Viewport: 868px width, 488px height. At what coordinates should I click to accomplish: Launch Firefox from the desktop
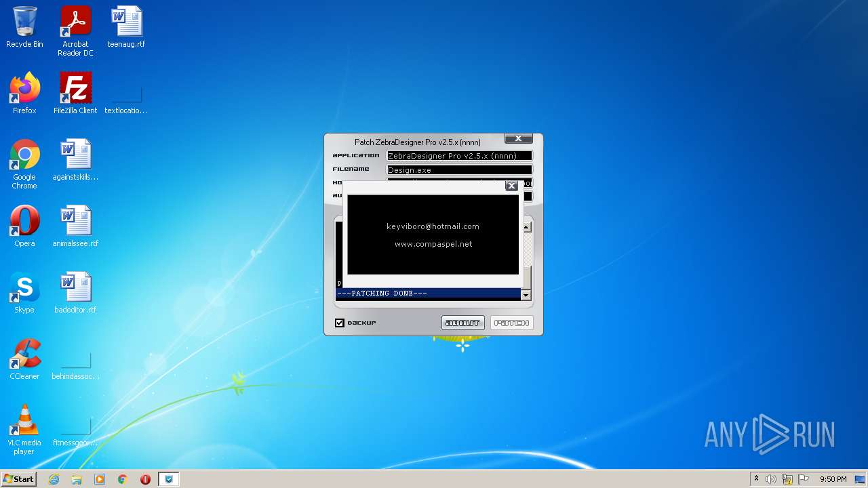tap(24, 94)
